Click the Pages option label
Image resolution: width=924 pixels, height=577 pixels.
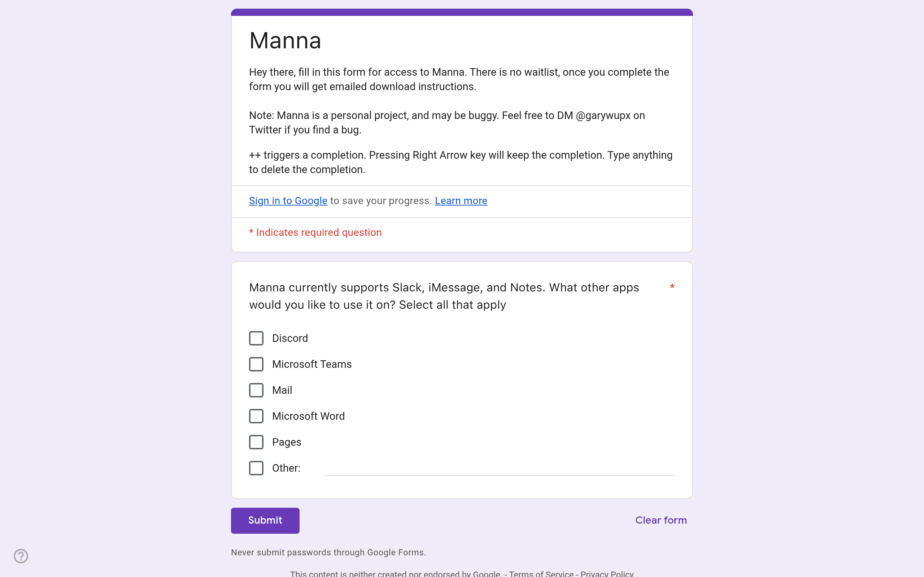pyautogui.click(x=287, y=442)
